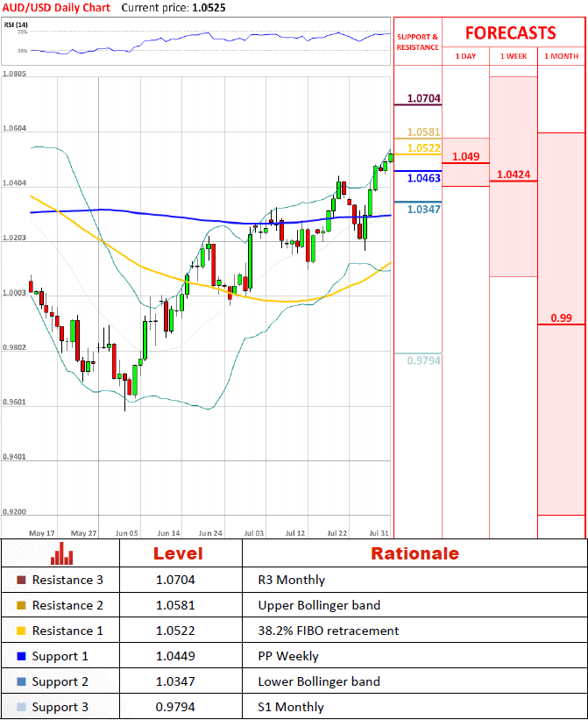Screen dimensions: 588x720
Task: Click the 1.0581 resistance level label
Action: [424, 132]
